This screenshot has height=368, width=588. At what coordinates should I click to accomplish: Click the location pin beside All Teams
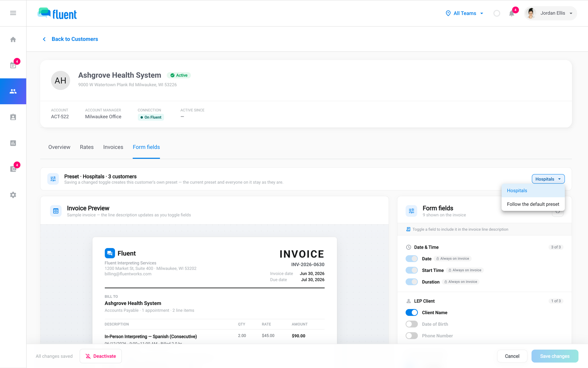point(448,13)
